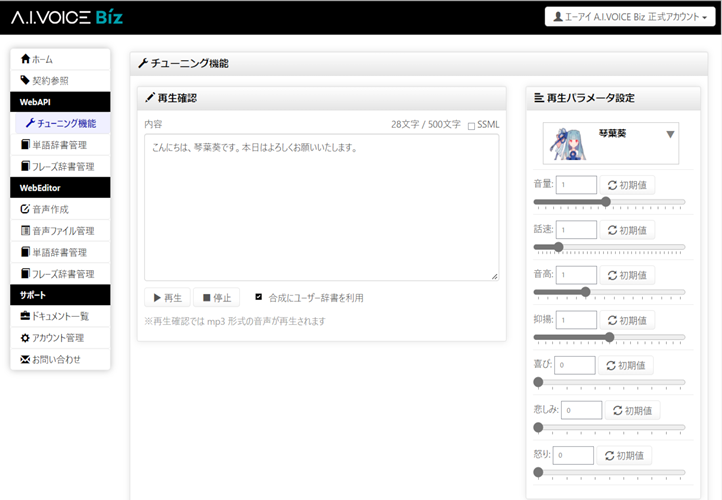Toggle 合成にユーザー辞書を利用 checkbox

[x=259, y=297]
